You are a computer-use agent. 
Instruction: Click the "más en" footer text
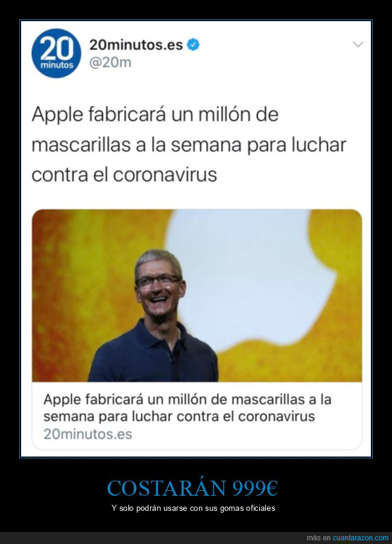[318, 538]
